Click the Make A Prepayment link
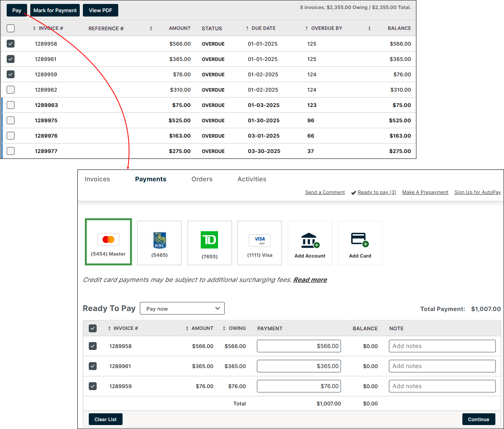Image resolution: width=504 pixels, height=429 pixels. tap(425, 192)
